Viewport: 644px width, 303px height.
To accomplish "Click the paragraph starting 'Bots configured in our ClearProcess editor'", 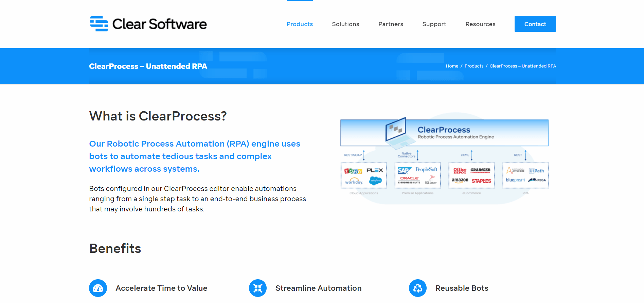I will (197, 199).
